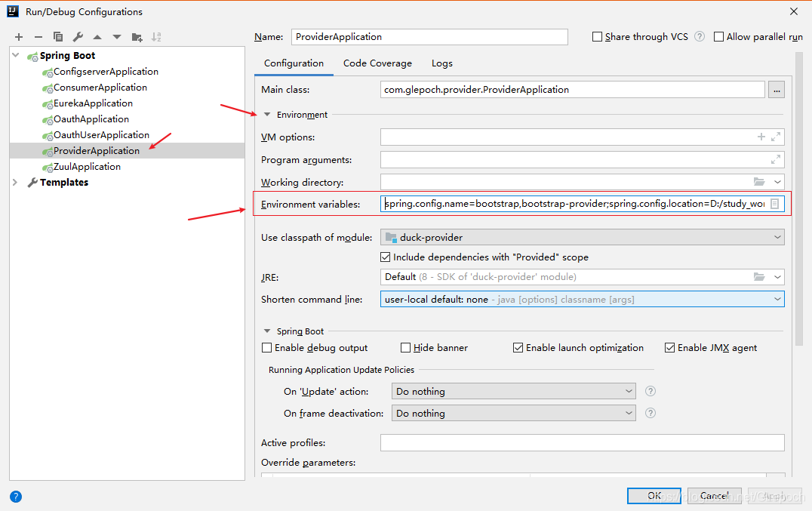The image size is (812, 511).
Task: Open the dialog help question mark button
Action: (x=16, y=497)
